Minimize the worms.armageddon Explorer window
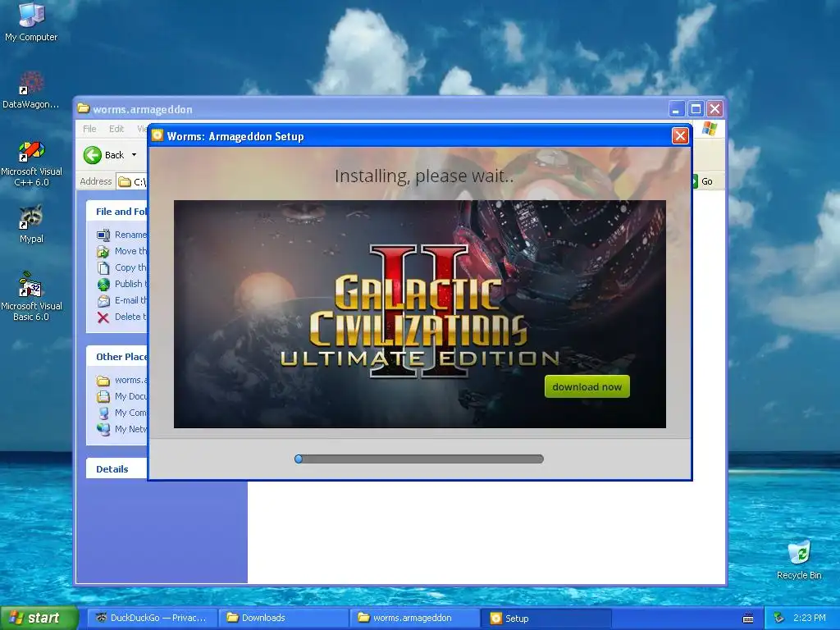 coord(677,109)
